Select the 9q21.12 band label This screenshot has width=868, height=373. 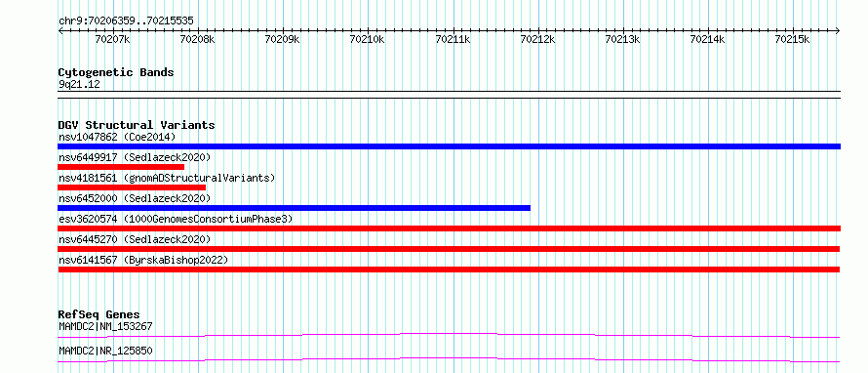79,85
